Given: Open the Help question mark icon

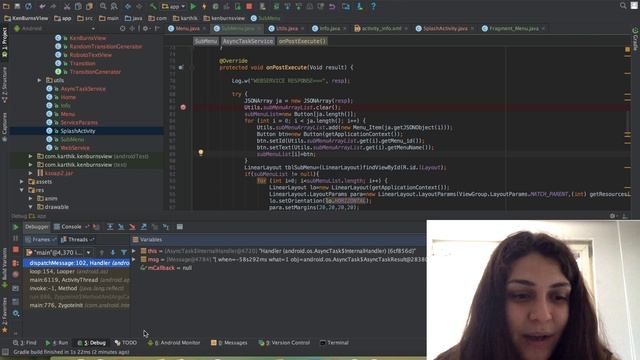Looking at the screenshot, I should 373,6.
